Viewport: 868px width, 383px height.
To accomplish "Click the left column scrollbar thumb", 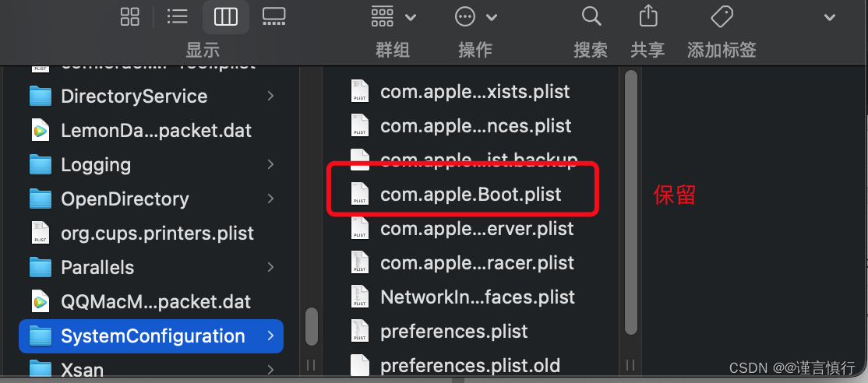I will 312,327.
